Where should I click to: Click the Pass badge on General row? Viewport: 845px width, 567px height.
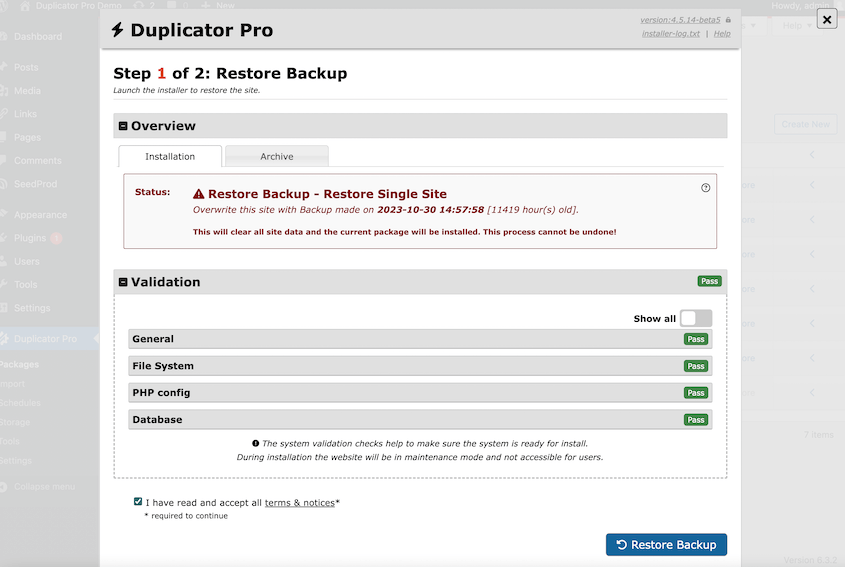[696, 339]
